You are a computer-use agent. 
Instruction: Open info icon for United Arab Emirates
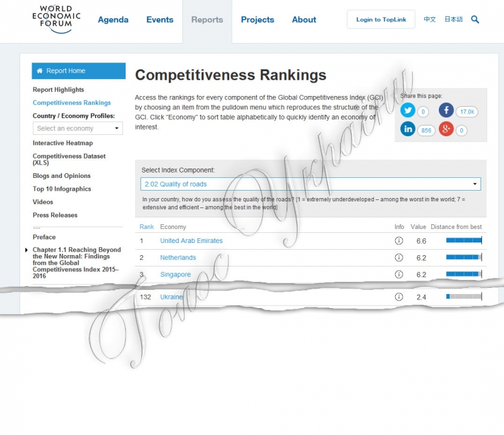(399, 241)
